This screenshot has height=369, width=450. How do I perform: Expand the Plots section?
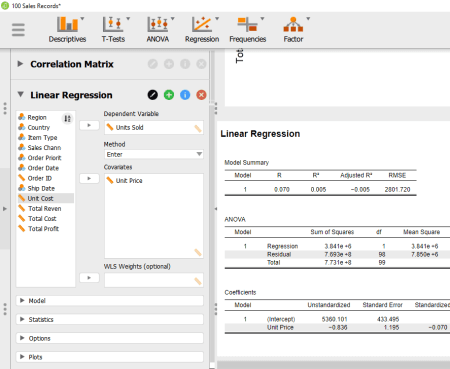[110, 357]
